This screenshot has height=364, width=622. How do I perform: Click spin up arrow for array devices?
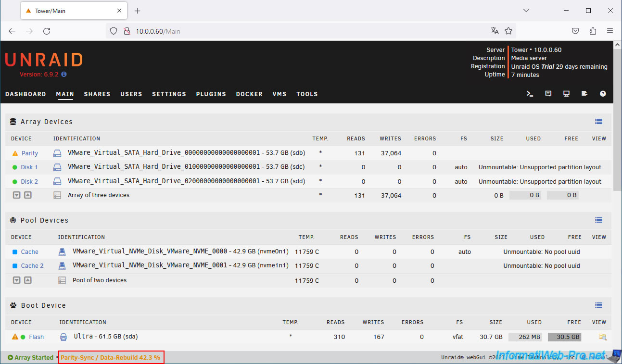click(x=28, y=195)
